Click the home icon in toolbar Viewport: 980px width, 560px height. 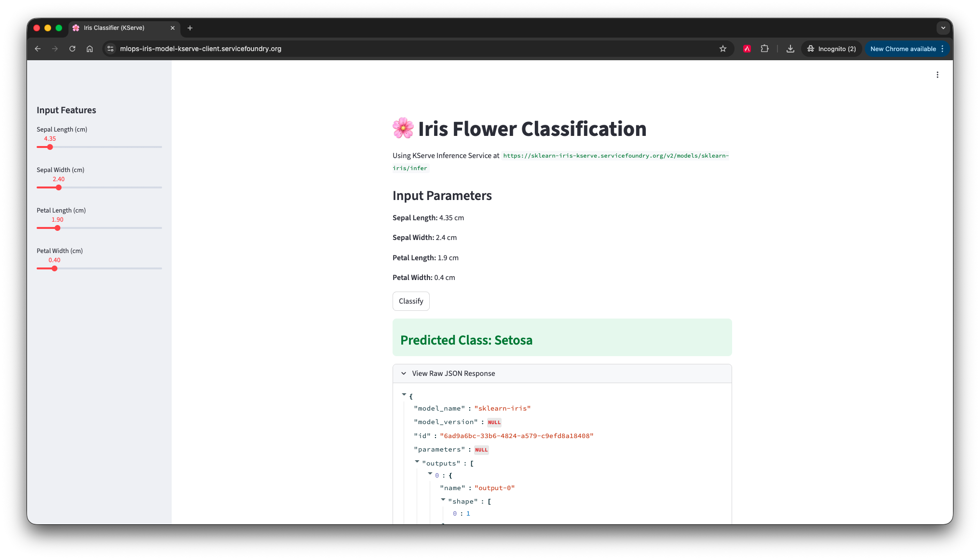point(90,49)
